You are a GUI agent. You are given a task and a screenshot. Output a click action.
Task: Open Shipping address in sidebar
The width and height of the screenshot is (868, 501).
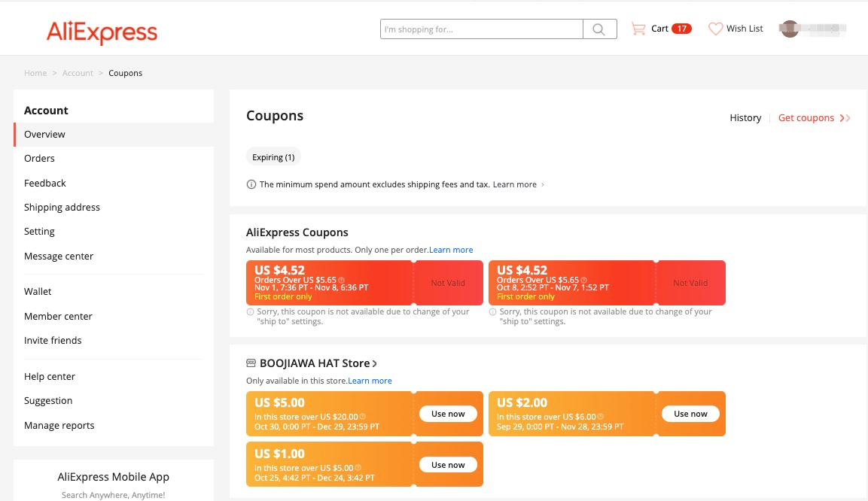click(x=62, y=208)
